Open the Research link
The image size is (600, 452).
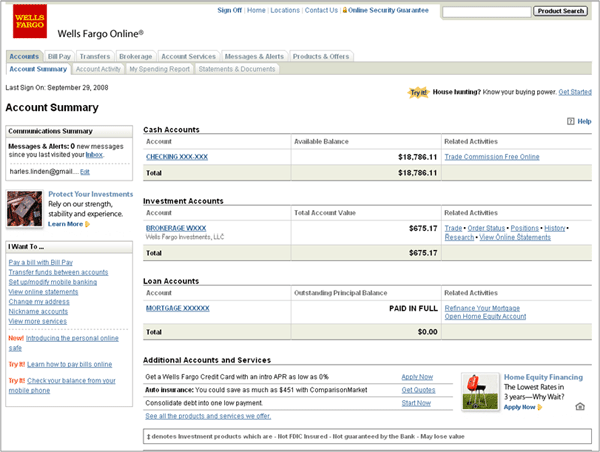coord(459,238)
